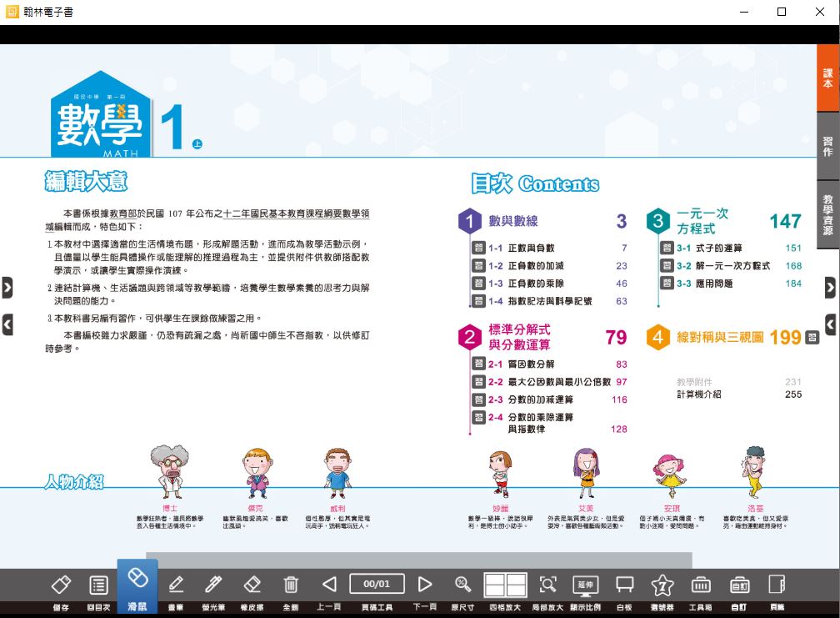This screenshot has height=618, width=840.
Task: Open 習 icon beside 2-2 最大公因數
Action: pos(478,382)
